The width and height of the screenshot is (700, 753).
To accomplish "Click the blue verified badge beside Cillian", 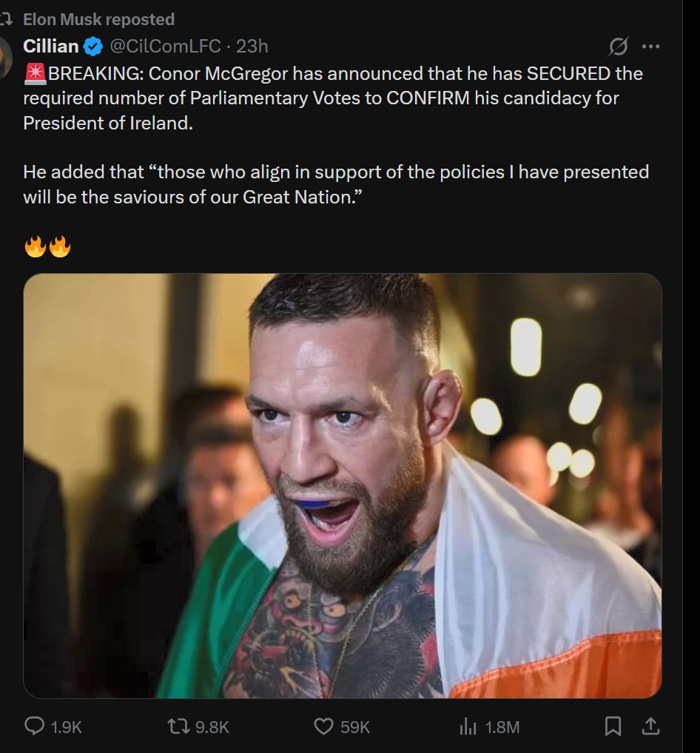I will point(92,47).
